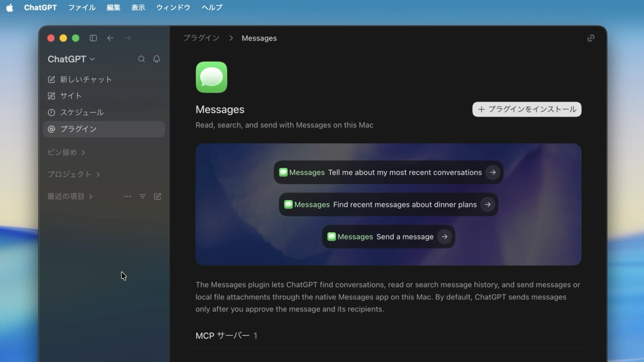Open the Apple menu
Screen dimensions: 644x362
pos(10,8)
